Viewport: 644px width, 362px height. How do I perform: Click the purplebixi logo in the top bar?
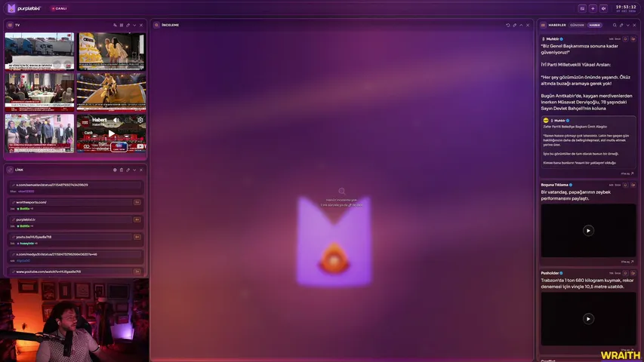(x=24, y=8)
